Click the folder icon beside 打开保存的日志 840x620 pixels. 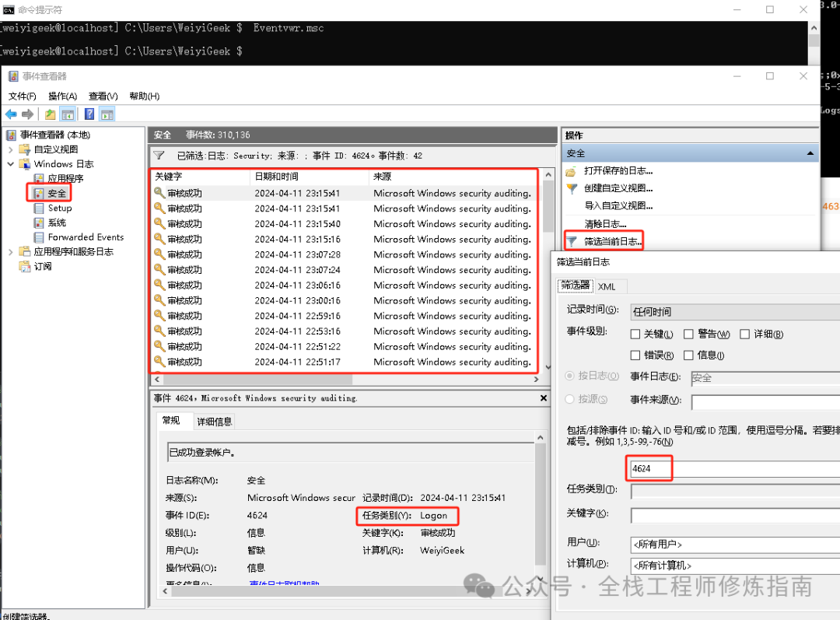tap(571, 171)
